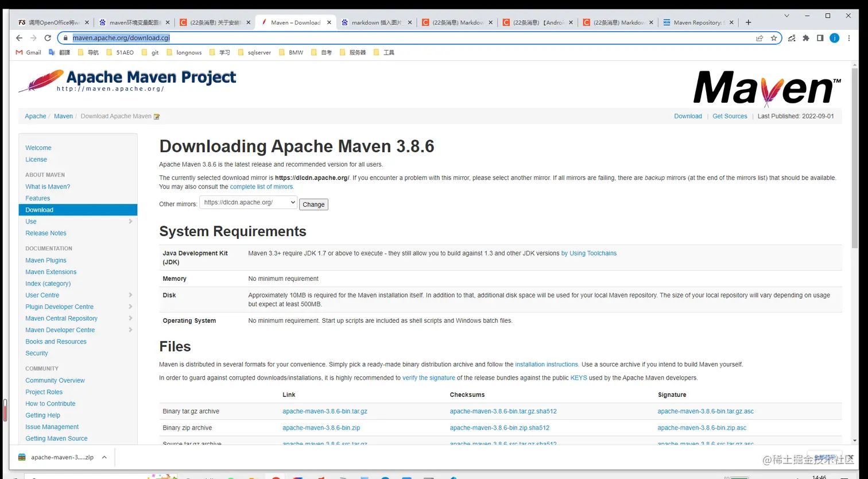
Task: Open the 服务器 bookmarks folder
Action: (352, 52)
